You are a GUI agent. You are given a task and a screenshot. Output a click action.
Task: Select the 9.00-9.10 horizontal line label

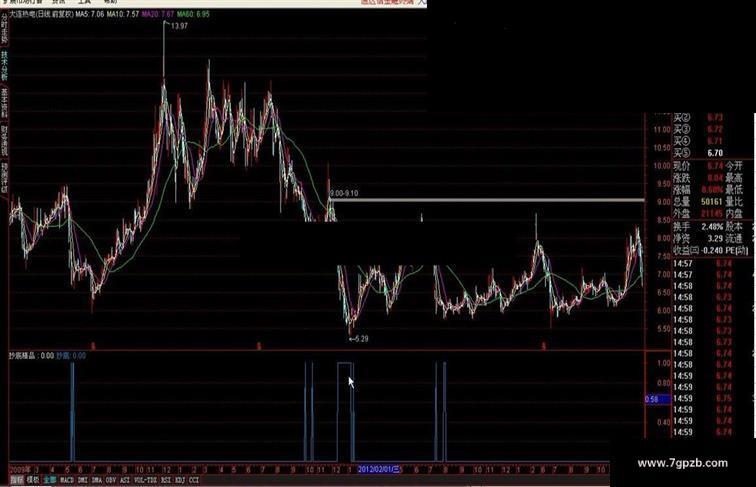point(344,193)
